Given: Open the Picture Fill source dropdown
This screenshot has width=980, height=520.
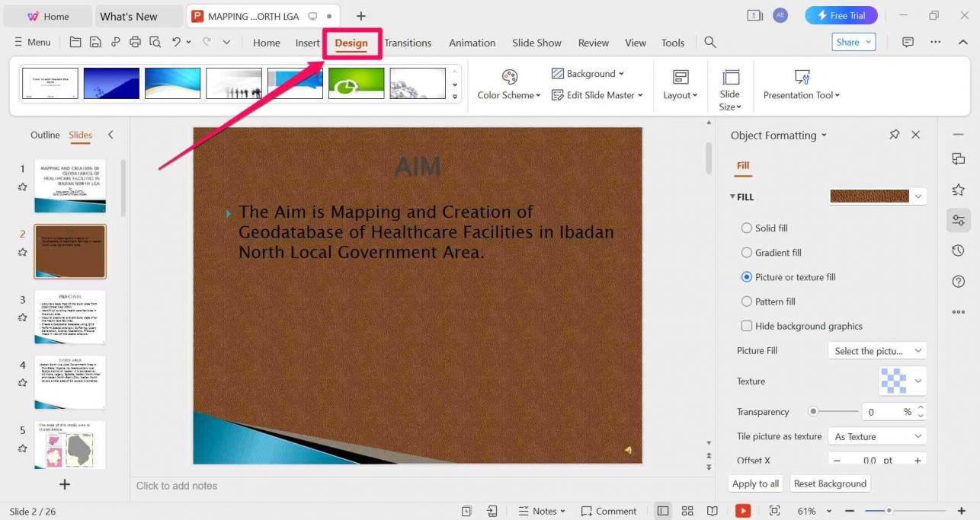Looking at the screenshot, I should (876, 351).
